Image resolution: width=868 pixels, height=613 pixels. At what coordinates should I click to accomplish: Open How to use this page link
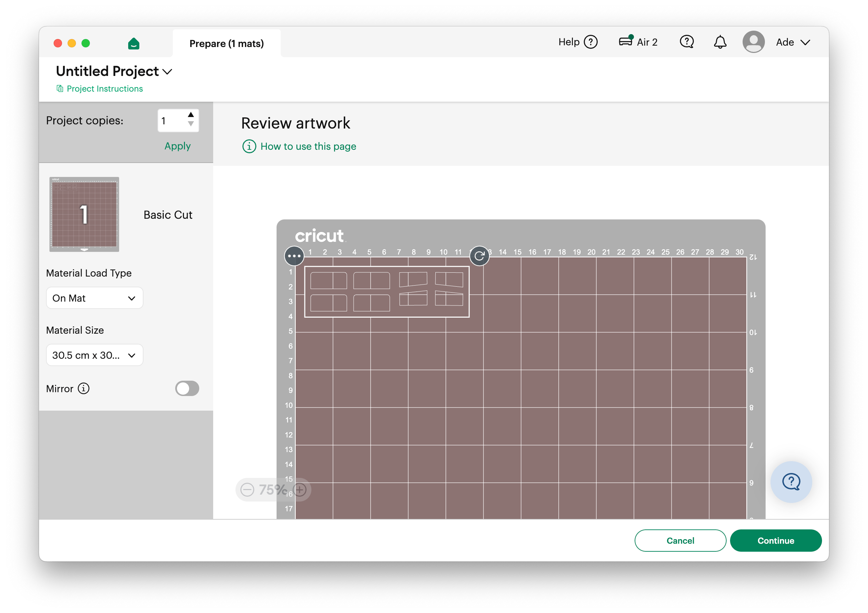(x=308, y=147)
